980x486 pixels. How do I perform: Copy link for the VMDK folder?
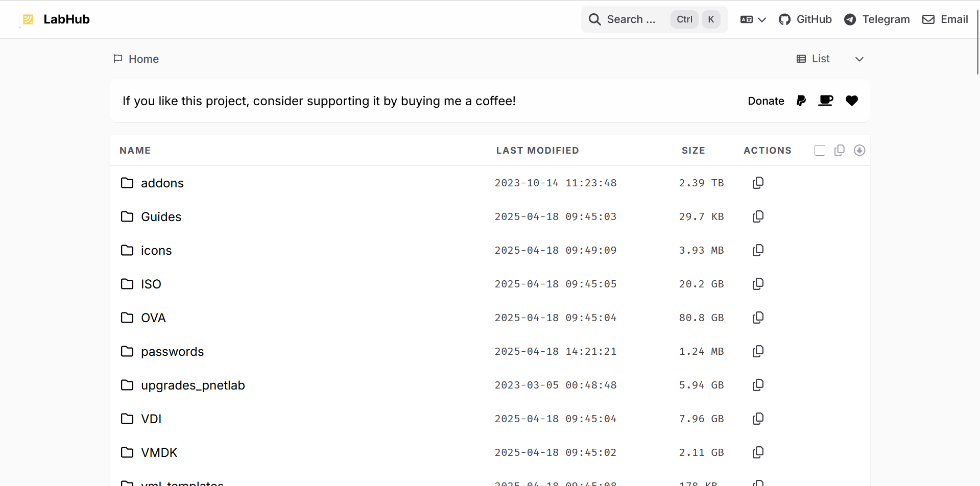[758, 452]
